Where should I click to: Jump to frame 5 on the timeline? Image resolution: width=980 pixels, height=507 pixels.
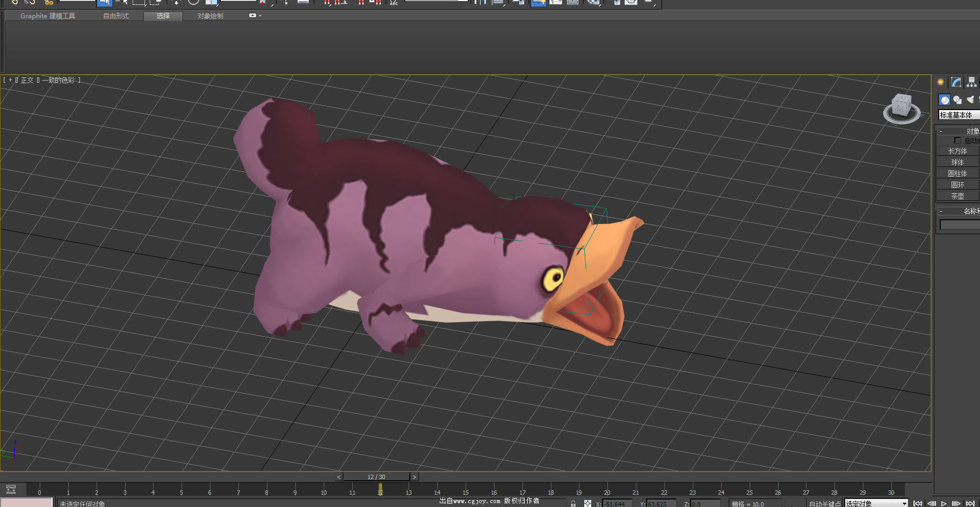click(x=182, y=492)
